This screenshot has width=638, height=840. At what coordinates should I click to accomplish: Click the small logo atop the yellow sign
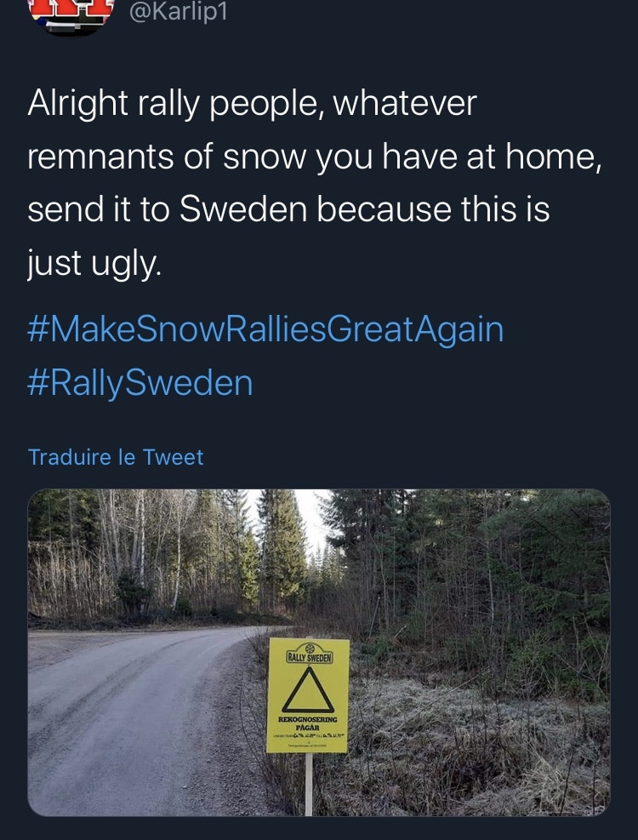tap(309, 647)
